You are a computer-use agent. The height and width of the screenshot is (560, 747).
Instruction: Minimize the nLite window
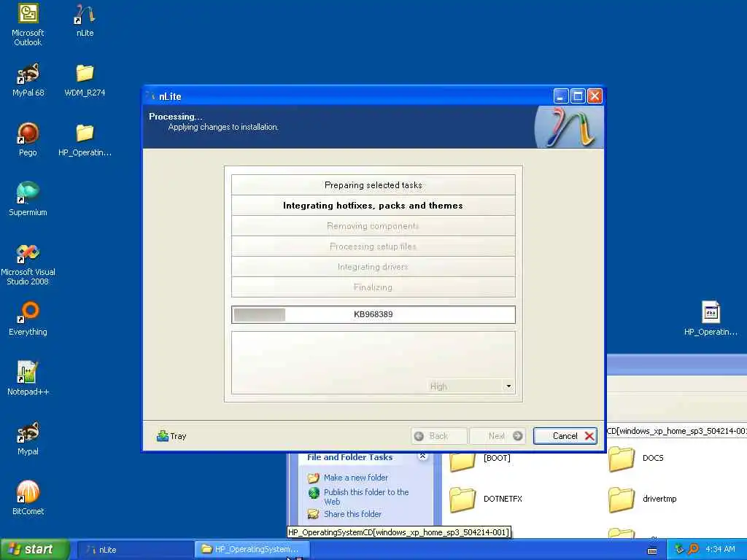point(561,96)
